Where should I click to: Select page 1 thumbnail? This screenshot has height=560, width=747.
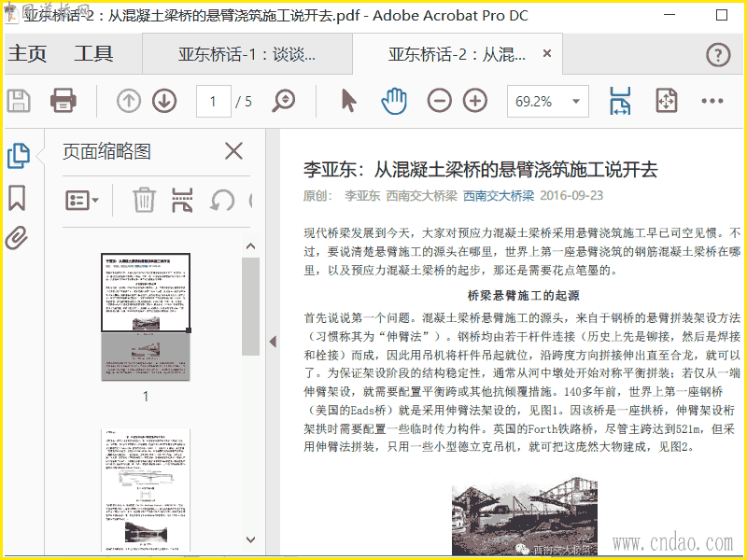coord(146,317)
